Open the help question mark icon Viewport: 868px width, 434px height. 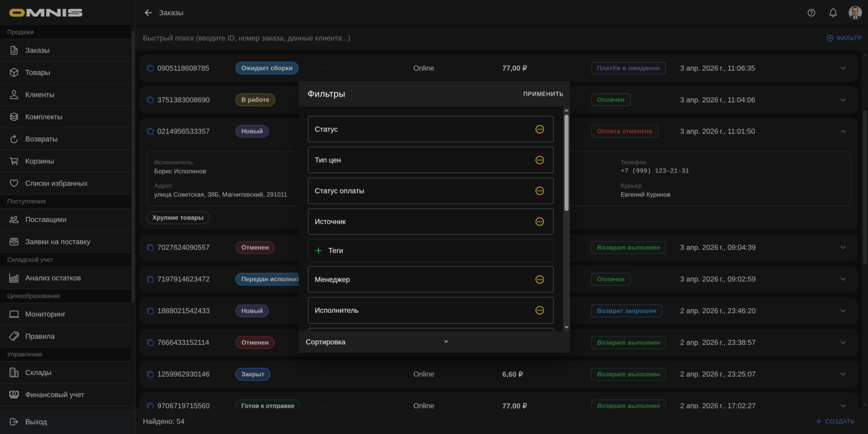(811, 13)
